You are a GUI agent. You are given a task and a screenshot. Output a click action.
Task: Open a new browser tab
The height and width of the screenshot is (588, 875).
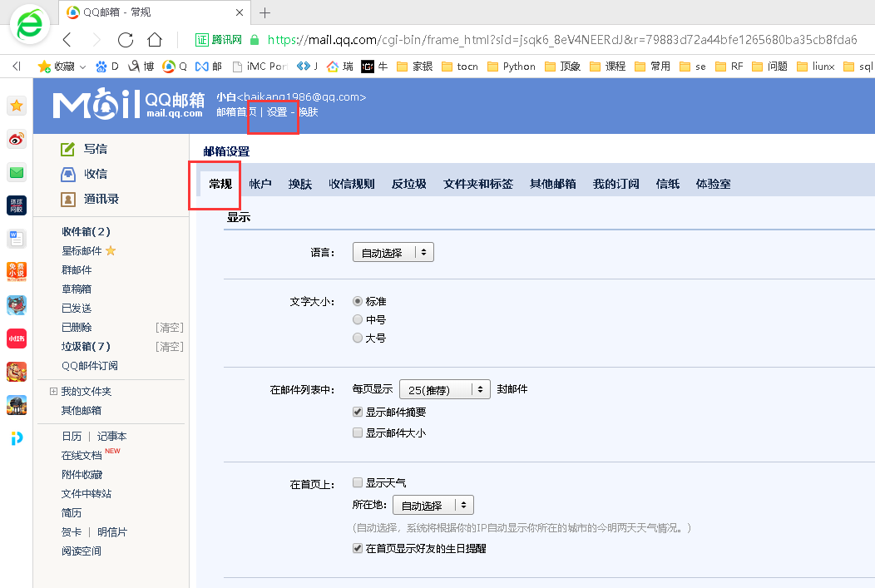coord(265,12)
